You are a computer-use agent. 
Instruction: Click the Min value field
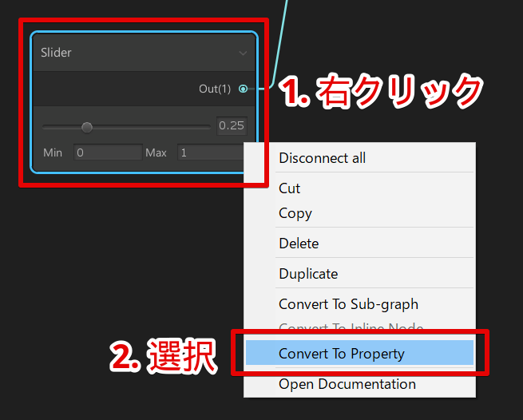click(x=108, y=153)
